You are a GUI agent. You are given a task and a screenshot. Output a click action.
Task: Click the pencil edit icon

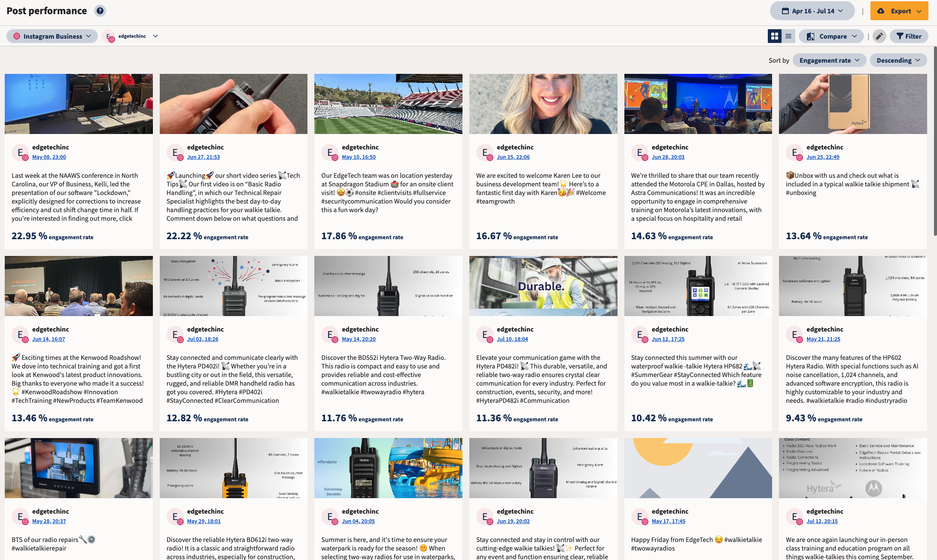879,36
